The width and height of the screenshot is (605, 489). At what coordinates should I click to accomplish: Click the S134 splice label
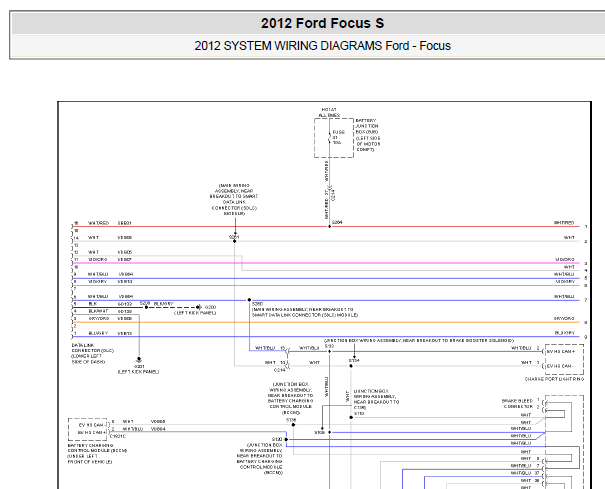tap(354, 360)
